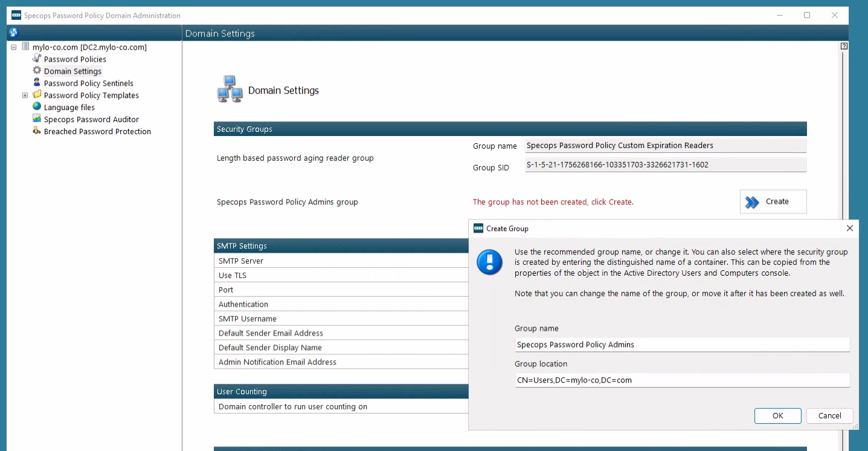The height and width of the screenshot is (451, 868).
Task: Click the Password Policy Templates folder icon
Action: [x=37, y=95]
